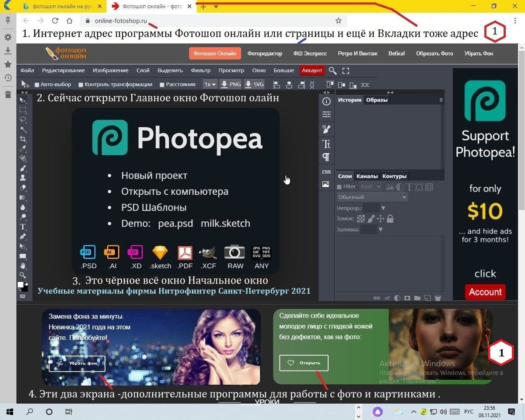Viewport: 525px width, 420px height.
Task: Toggle lock image pixels brush icon
Action: coord(371,218)
